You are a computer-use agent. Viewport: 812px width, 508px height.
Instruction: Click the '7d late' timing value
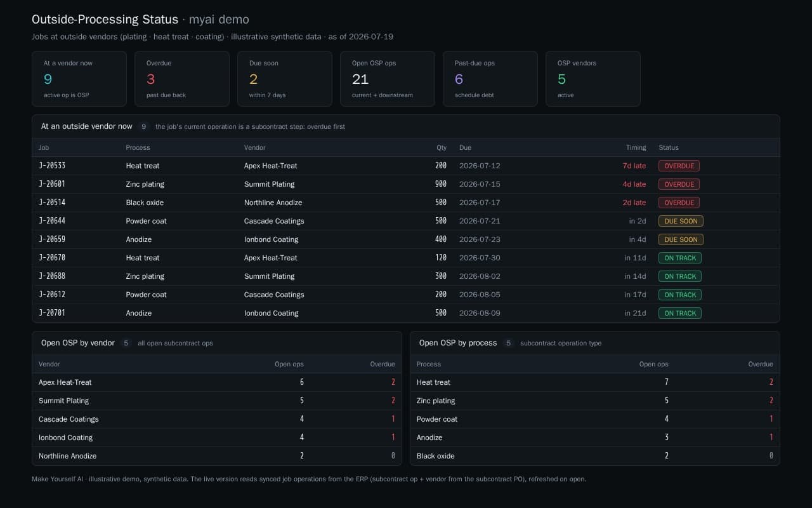tap(634, 166)
